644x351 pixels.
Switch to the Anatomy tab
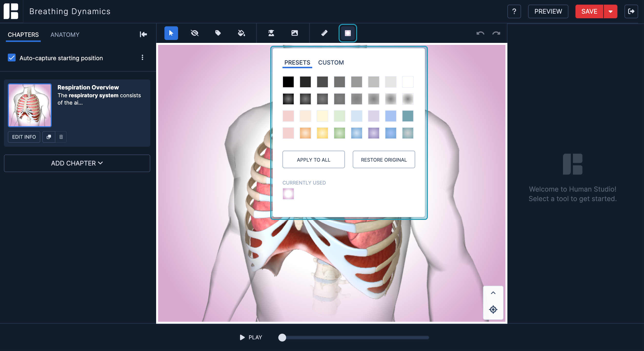[x=65, y=34]
